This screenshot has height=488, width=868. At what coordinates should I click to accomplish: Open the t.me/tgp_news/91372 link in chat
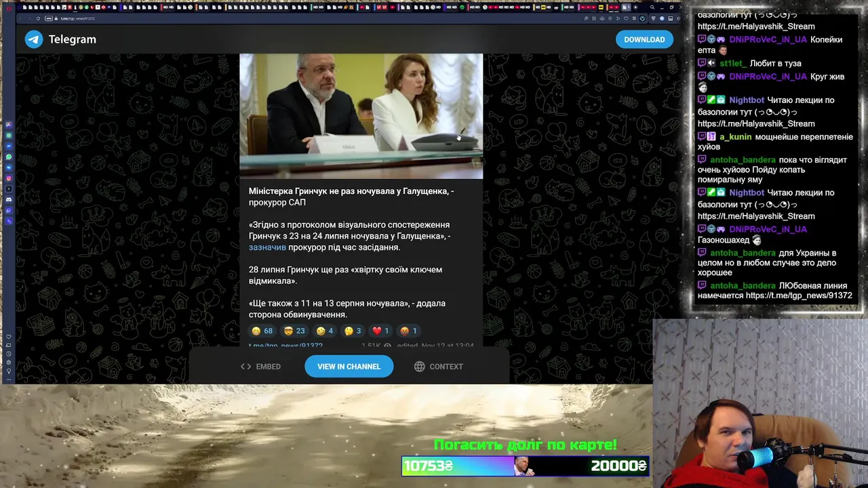799,296
